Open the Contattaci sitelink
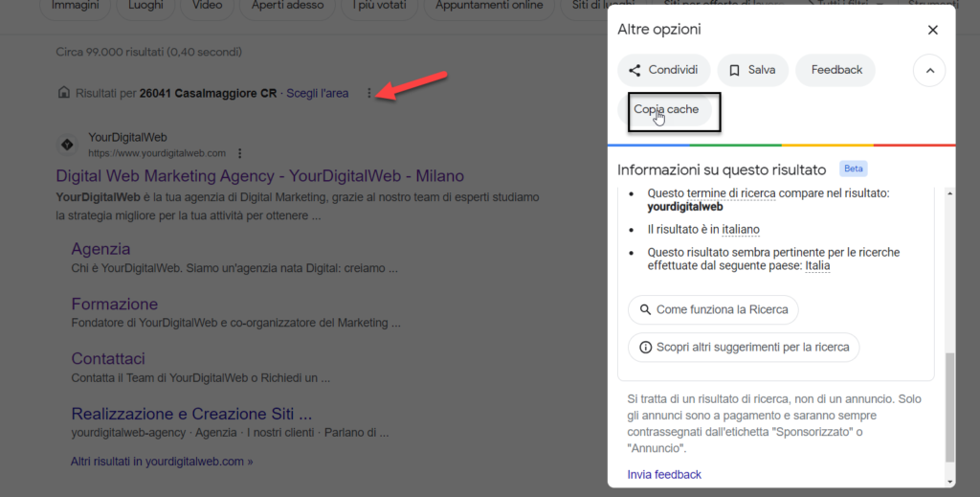The width and height of the screenshot is (980, 497). click(108, 358)
